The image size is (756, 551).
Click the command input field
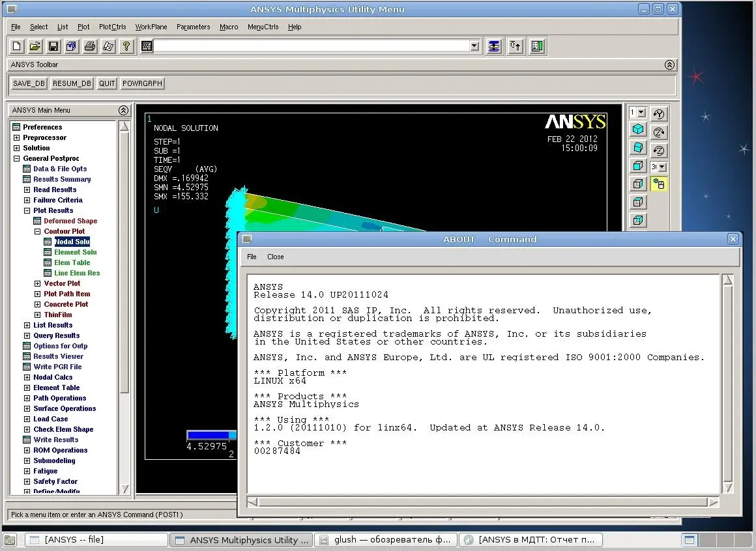[312, 46]
